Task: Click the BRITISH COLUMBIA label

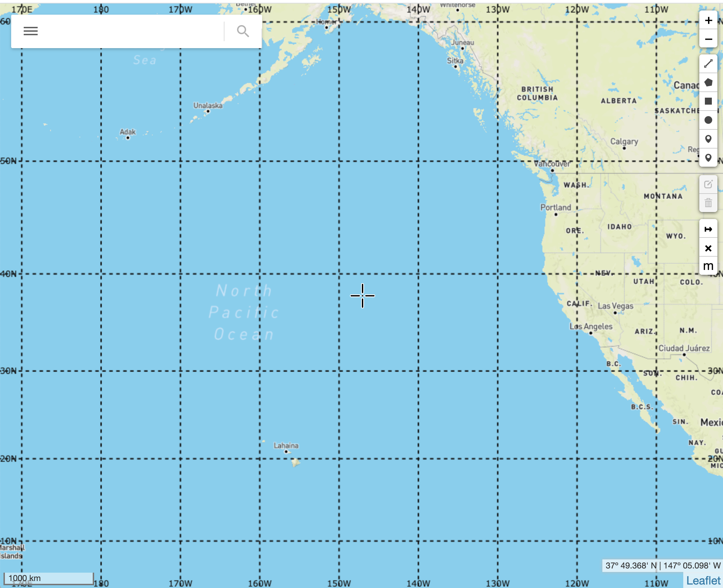Action: coord(537,93)
